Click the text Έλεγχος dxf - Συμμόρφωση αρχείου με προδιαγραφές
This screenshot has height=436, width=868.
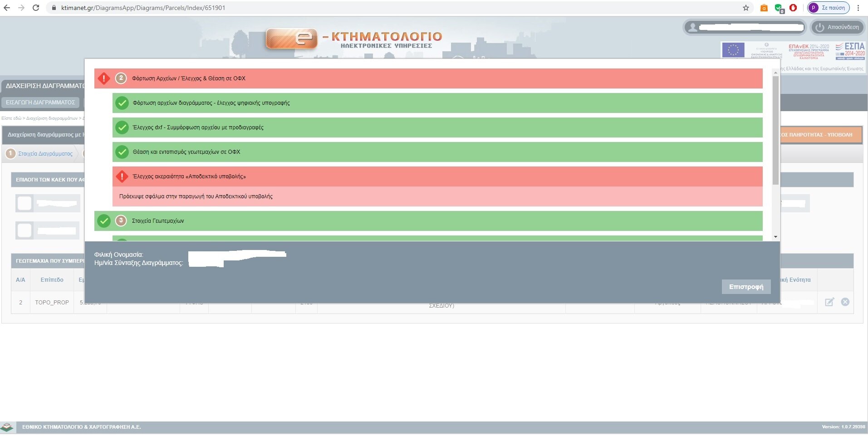(x=198, y=127)
